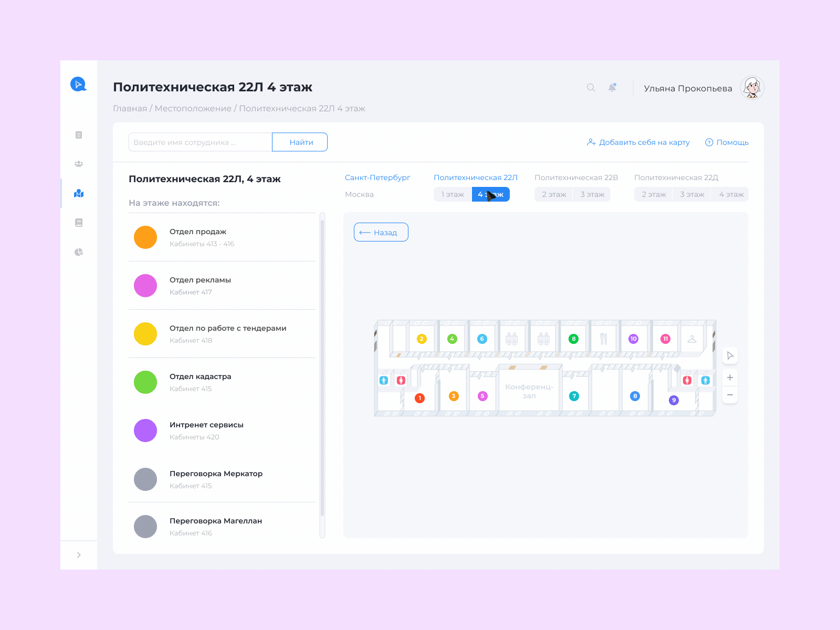
Task: Click the department list scrollbar
Action: pos(322,367)
